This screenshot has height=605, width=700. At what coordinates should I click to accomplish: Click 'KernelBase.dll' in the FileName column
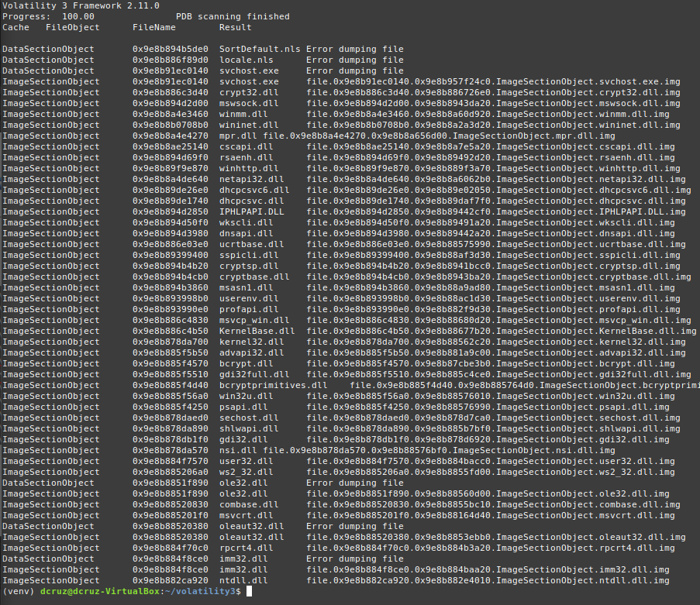click(257, 331)
